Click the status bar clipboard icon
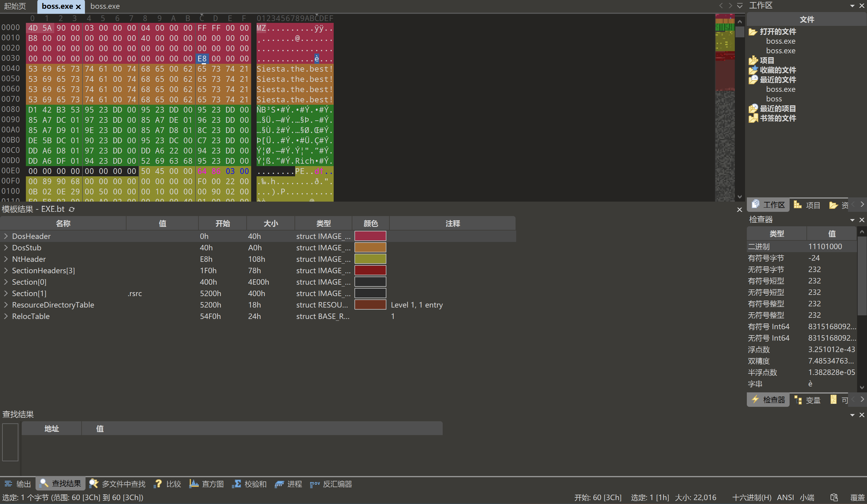 coord(834,497)
